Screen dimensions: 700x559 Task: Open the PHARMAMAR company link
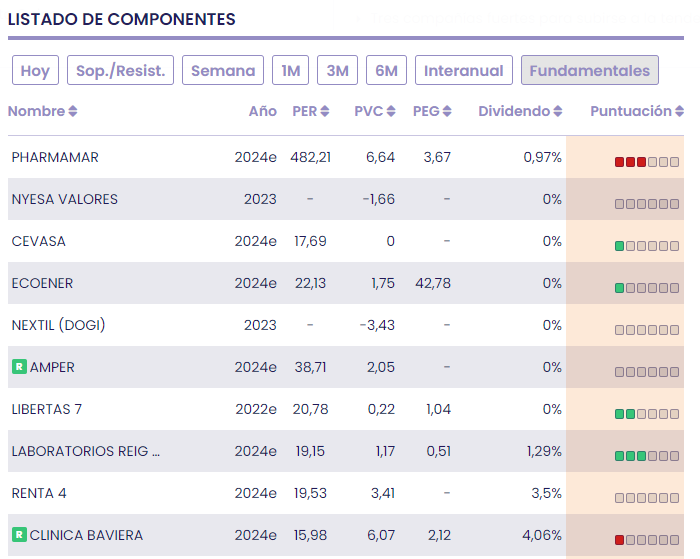click(x=55, y=157)
